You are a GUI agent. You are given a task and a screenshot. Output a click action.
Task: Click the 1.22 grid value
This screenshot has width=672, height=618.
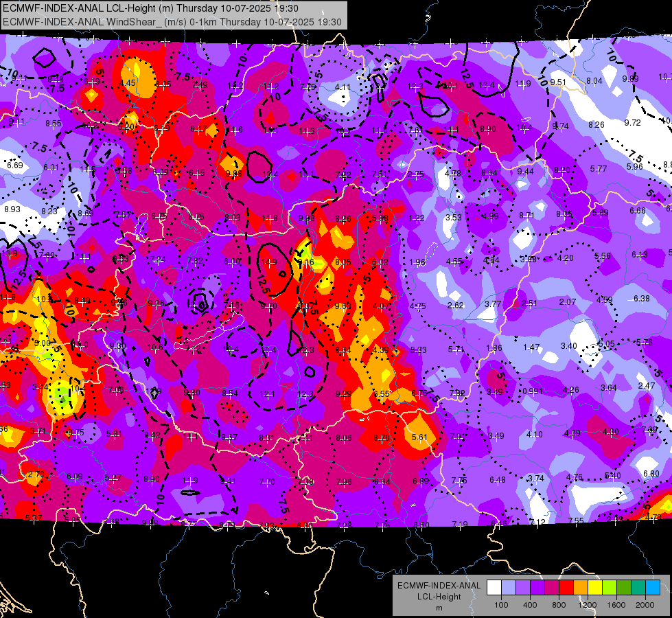tap(417, 218)
